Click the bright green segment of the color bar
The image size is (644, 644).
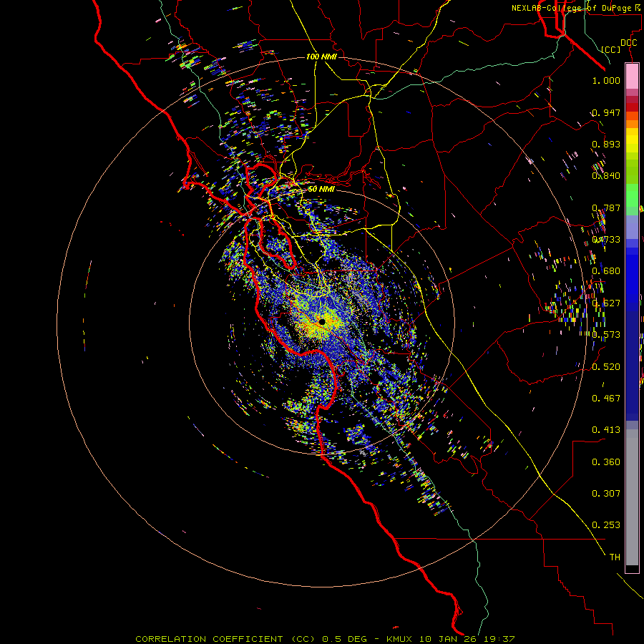(632, 195)
